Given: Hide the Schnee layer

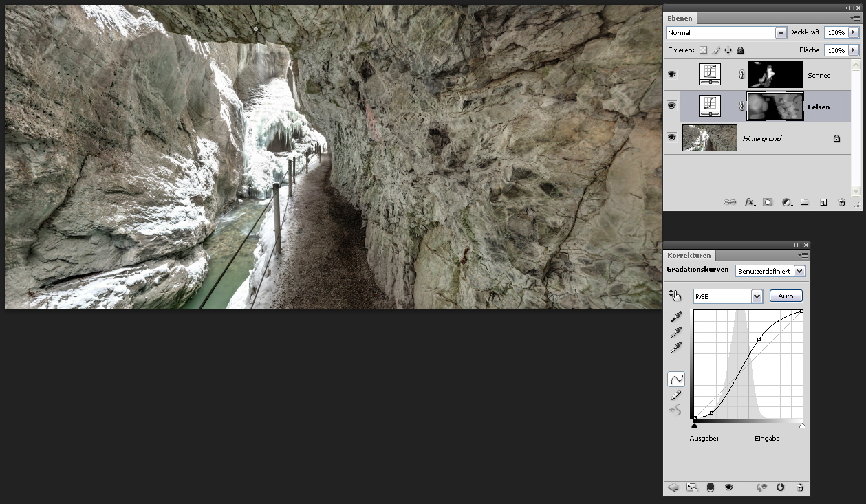Looking at the screenshot, I should [x=671, y=74].
